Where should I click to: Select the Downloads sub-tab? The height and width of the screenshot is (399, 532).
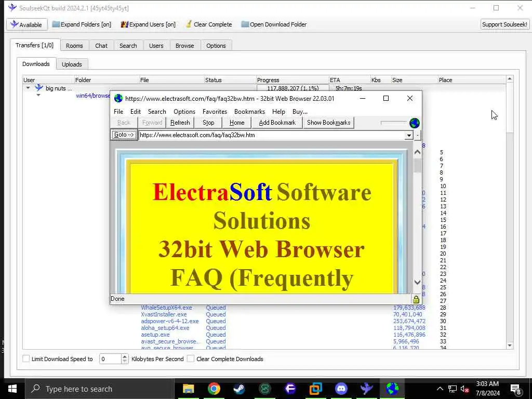point(36,64)
